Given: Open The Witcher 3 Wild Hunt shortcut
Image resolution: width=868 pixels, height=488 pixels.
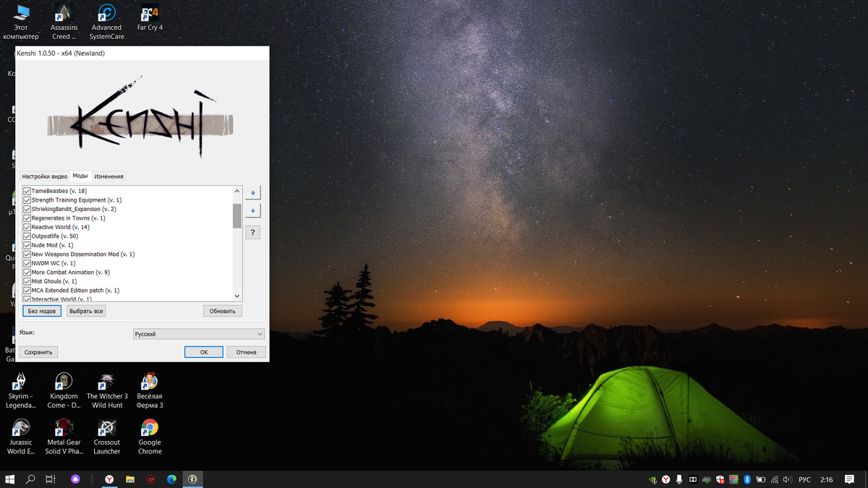Looking at the screenshot, I should (107, 391).
